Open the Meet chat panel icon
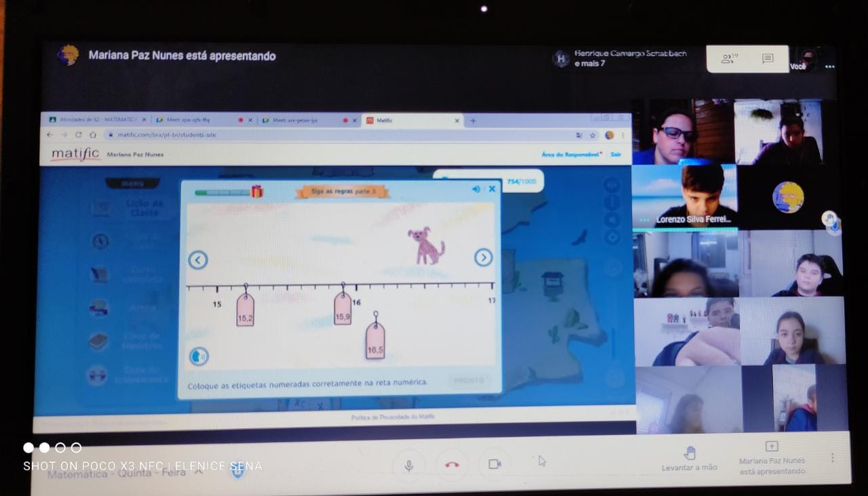 pos(768,59)
